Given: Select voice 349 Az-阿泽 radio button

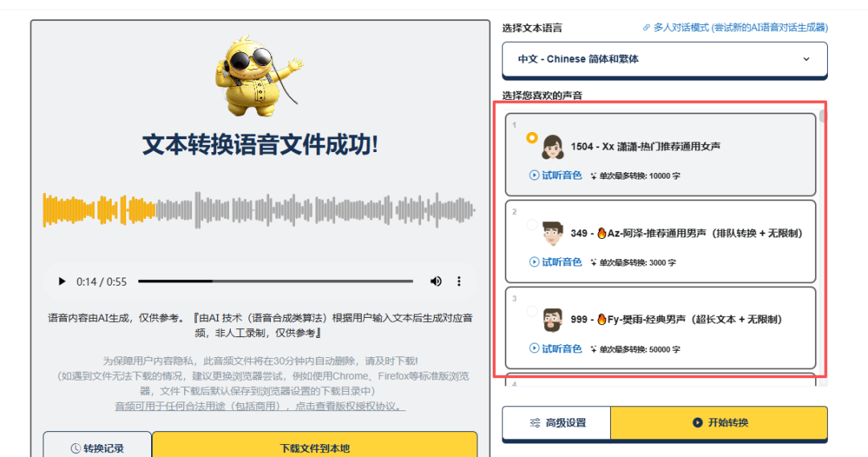Looking at the screenshot, I should 532,224.
